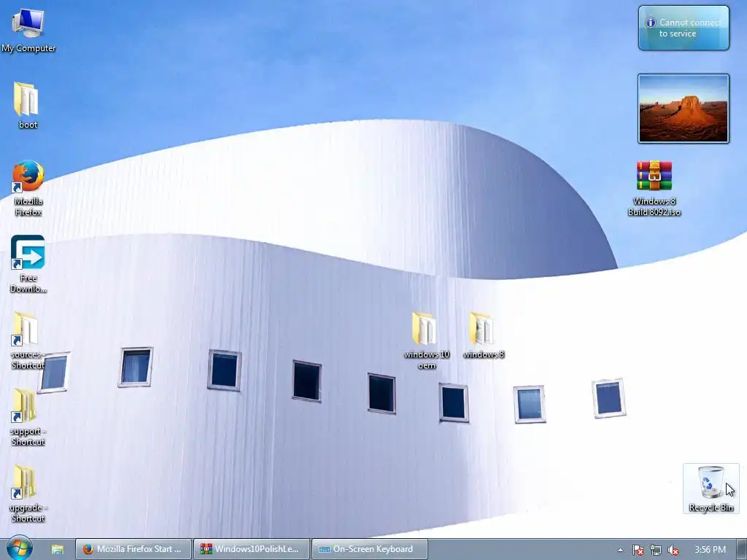Select the upgrade - Shortcut folder
This screenshot has height=560, width=747.
[x=28, y=494]
